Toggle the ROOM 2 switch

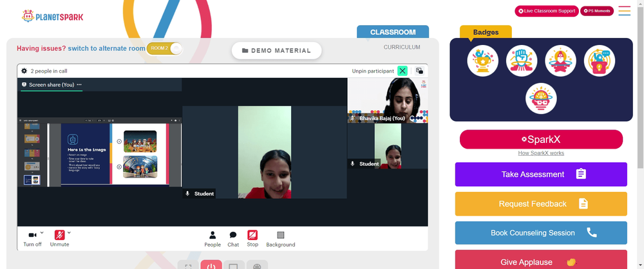point(164,48)
